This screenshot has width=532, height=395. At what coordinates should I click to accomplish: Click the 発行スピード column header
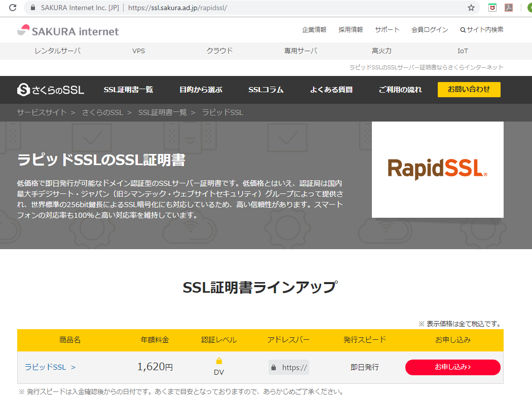(x=365, y=340)
